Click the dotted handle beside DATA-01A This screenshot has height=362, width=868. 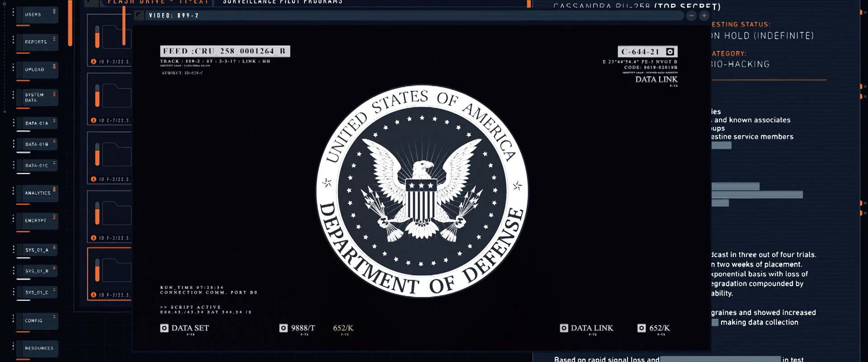[13, 122]
